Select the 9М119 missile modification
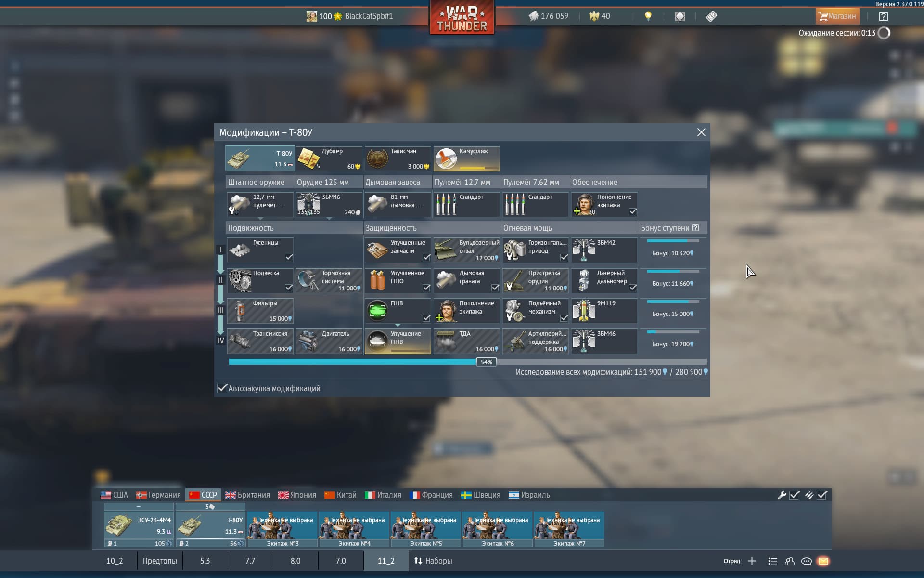 (604, 311)
